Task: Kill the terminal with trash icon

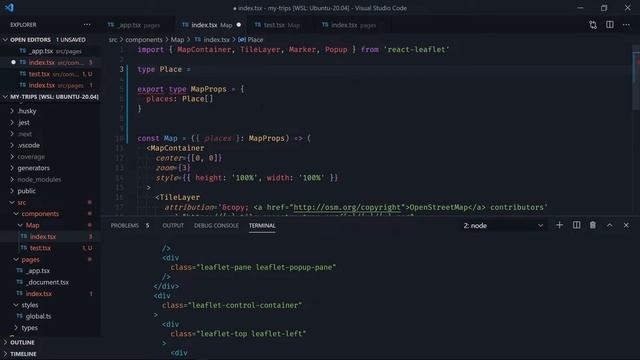Action: (593, 225)
